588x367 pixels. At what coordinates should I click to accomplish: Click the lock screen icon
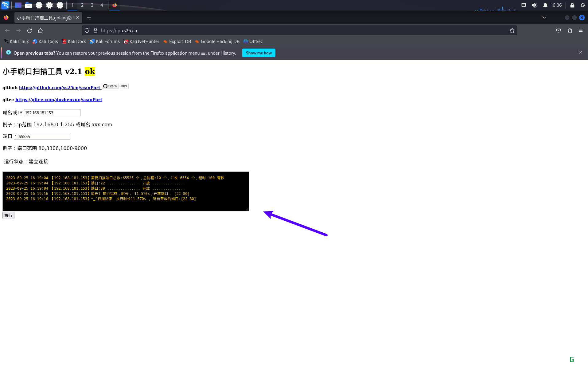click(572, 5)
